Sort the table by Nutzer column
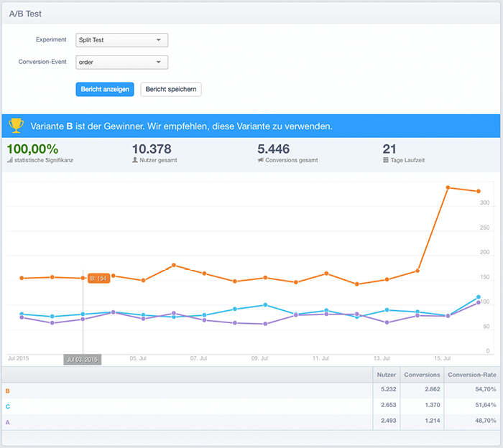The image size is (503, 448). (387, 375)
